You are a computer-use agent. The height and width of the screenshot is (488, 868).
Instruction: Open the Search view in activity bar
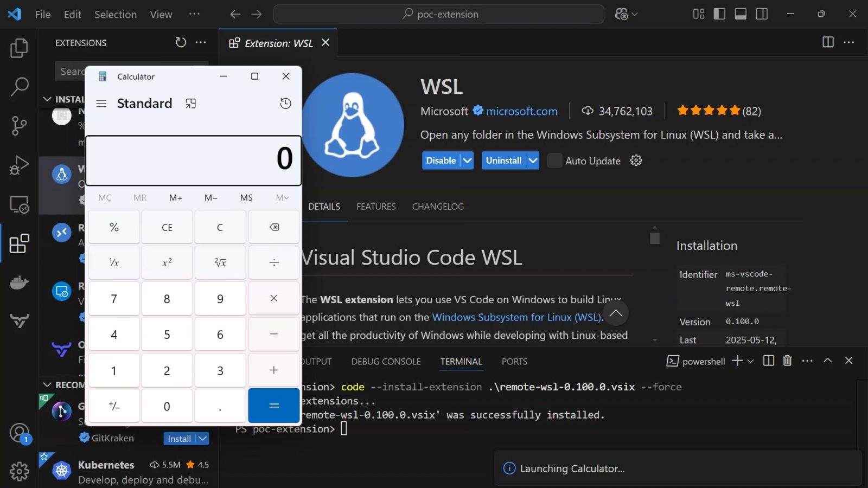pos(19,87)
